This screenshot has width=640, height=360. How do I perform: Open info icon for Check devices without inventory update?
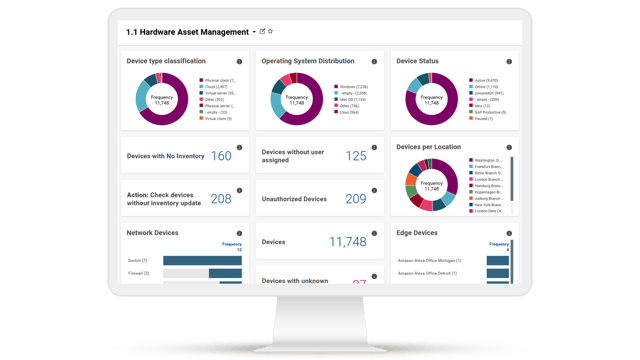click(239, 190)
